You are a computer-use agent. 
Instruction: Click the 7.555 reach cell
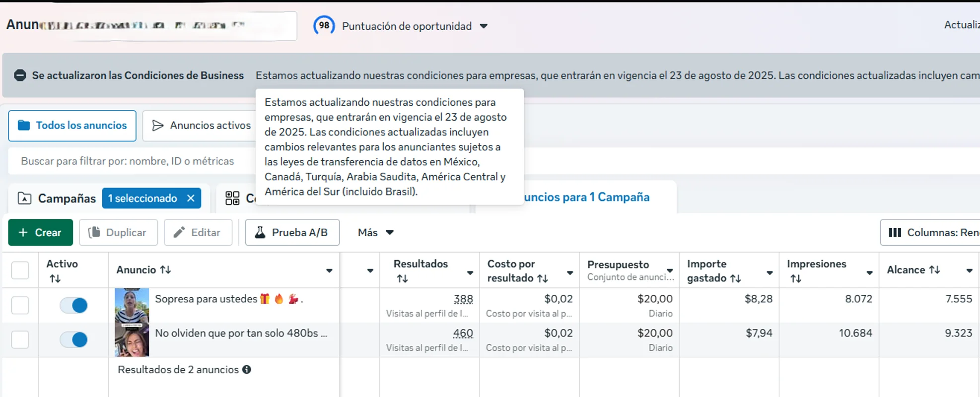coord(959,299)
